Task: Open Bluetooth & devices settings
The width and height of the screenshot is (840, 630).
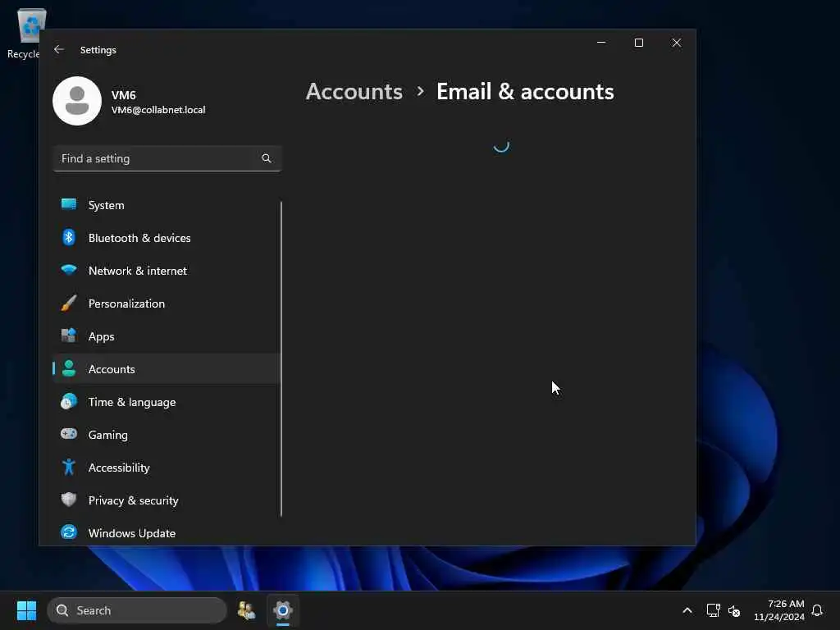Action: [x=167, y=238]
